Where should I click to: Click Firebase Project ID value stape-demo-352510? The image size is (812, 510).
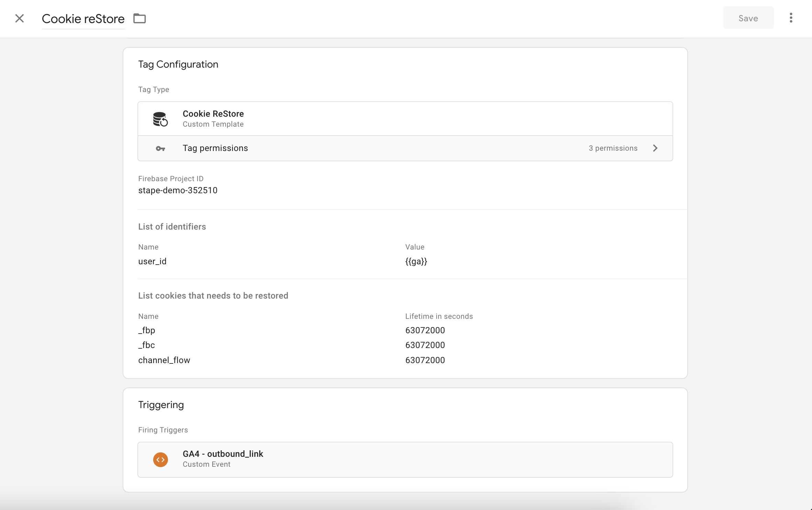click(178, 190)
